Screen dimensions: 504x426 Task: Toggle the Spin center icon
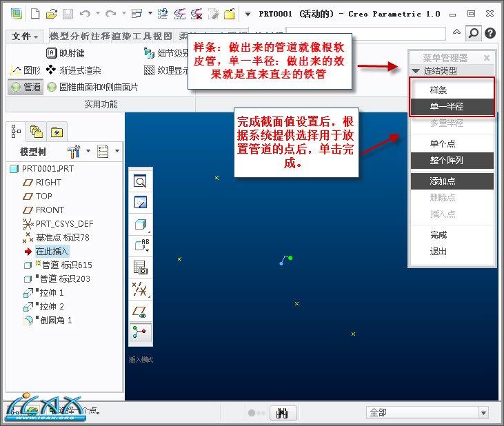[x=139, y=332]
